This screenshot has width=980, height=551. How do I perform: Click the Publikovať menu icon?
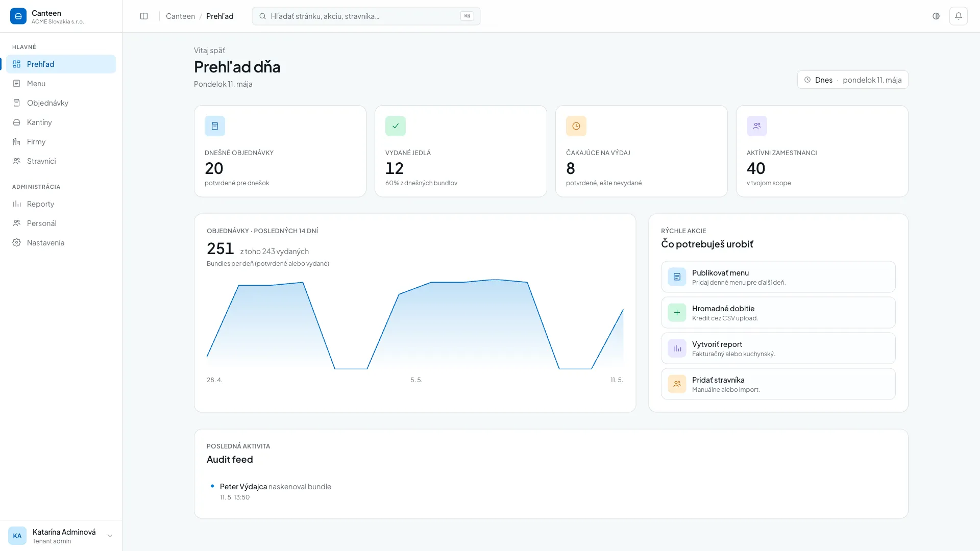point(677,277)
